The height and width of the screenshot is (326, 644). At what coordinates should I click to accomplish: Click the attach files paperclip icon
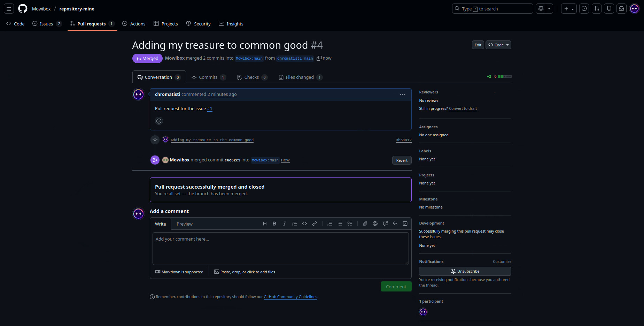tap(365, 224)
